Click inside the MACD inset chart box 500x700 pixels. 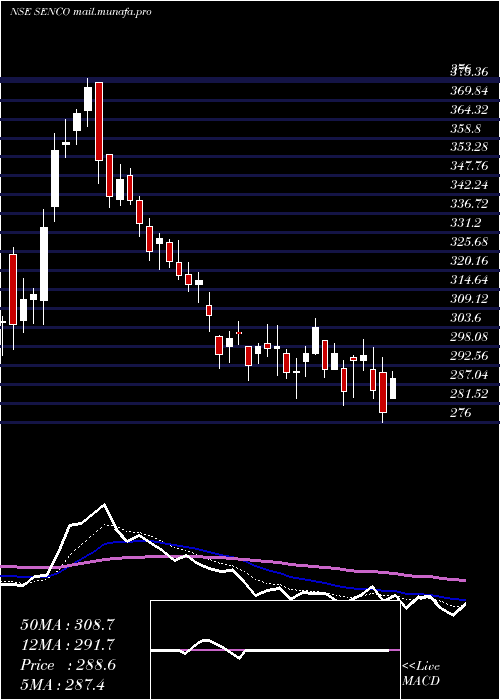275,650
